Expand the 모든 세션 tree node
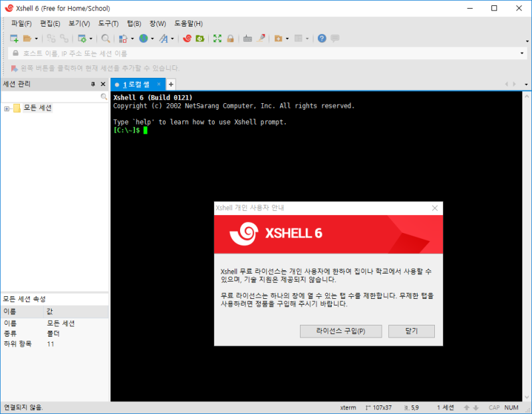The height and width of the screenshot is (414, 532). [7, 108]
